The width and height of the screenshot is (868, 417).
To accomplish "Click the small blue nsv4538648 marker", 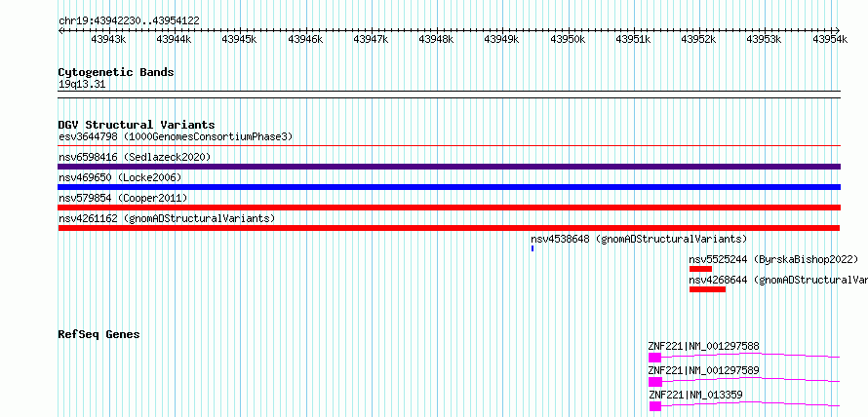I will pos(533,248).
